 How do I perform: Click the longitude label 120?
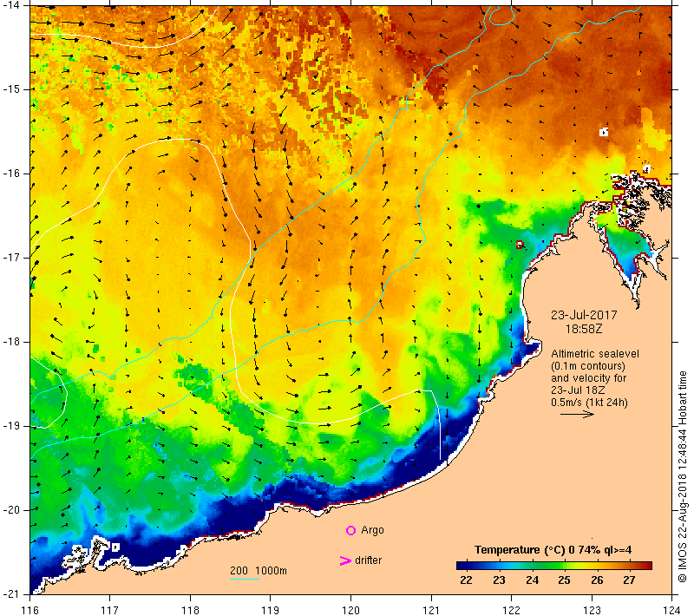click(350, 610)
